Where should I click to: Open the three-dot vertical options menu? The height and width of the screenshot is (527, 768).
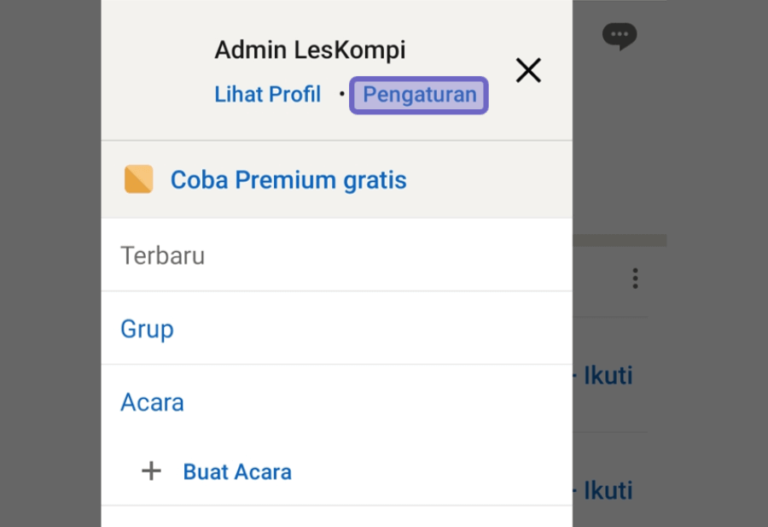pyautogui.click(x=635, y=278)
